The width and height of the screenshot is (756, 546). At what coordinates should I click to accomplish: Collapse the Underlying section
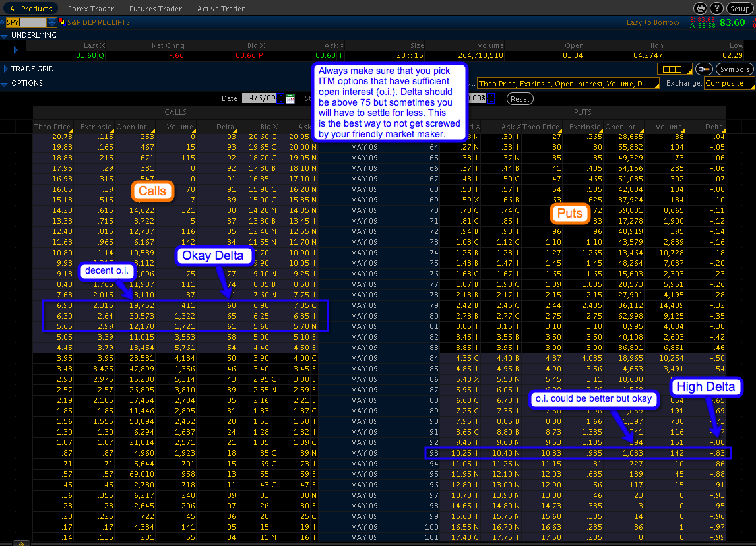pyautogui.click(x=6, y=35)
